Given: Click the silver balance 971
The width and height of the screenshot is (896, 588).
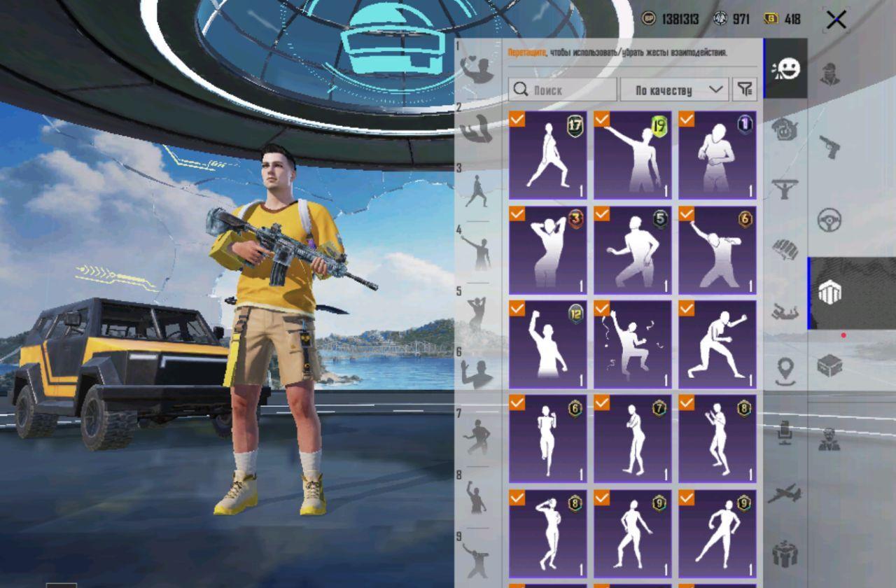Looking at the screenshot, I should (x=741, y=19).
